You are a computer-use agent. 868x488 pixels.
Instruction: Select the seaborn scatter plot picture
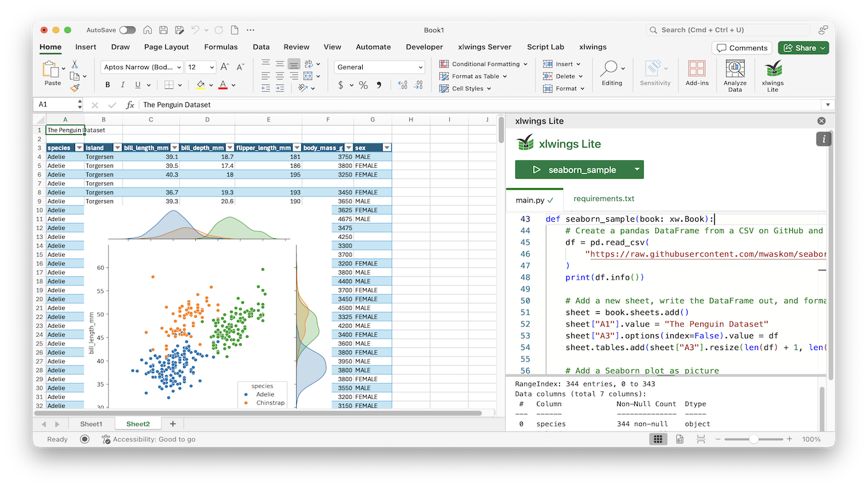(208, 307)
